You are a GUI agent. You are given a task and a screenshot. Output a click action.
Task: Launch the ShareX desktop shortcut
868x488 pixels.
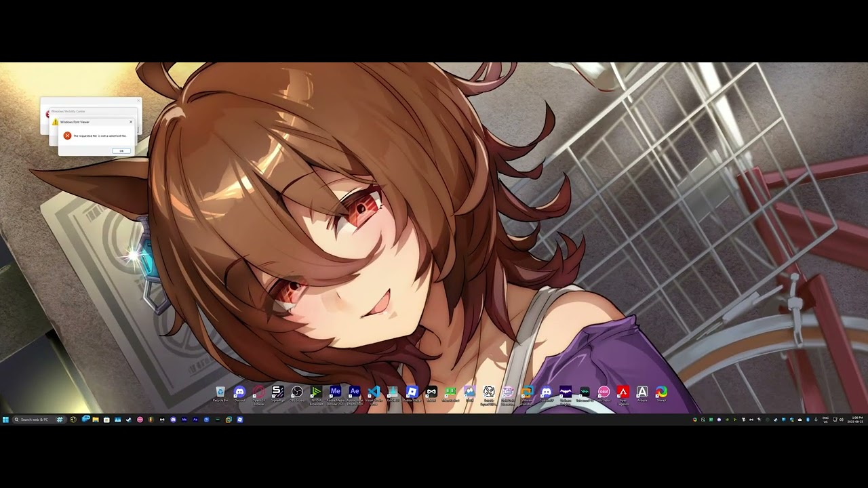(x=661, y=394)
